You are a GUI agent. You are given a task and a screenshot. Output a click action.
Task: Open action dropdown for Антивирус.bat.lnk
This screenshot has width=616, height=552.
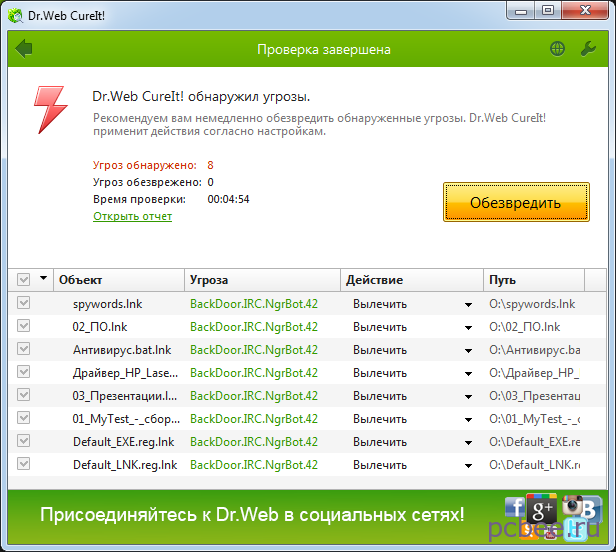(x=467, y=350)
